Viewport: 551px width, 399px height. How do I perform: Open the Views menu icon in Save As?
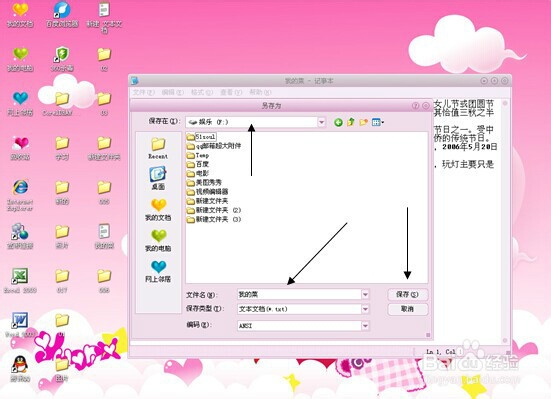(x=378, y=122)
